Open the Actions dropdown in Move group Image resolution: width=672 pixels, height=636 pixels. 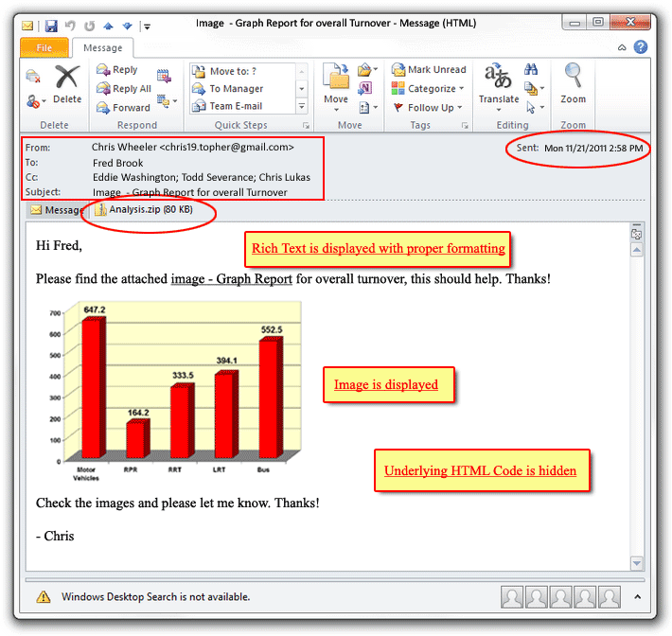[x=368, y=107]
